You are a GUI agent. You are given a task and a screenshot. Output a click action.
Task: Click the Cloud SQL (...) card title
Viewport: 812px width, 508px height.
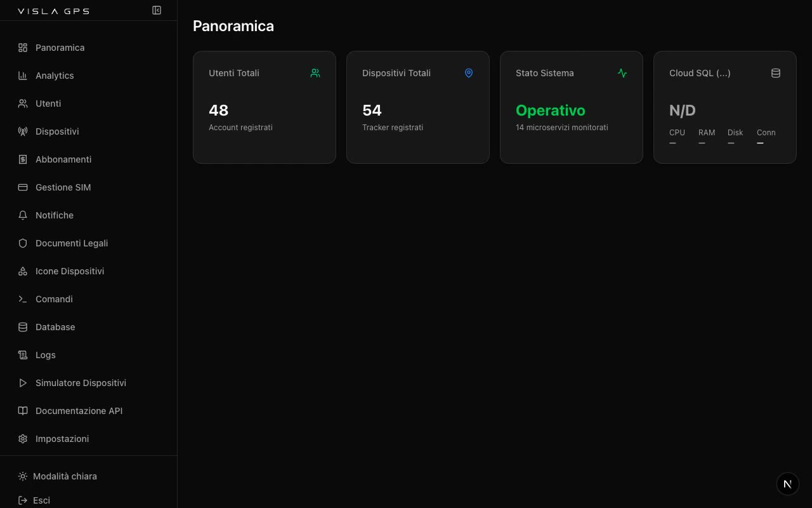(x=700, y=73)
